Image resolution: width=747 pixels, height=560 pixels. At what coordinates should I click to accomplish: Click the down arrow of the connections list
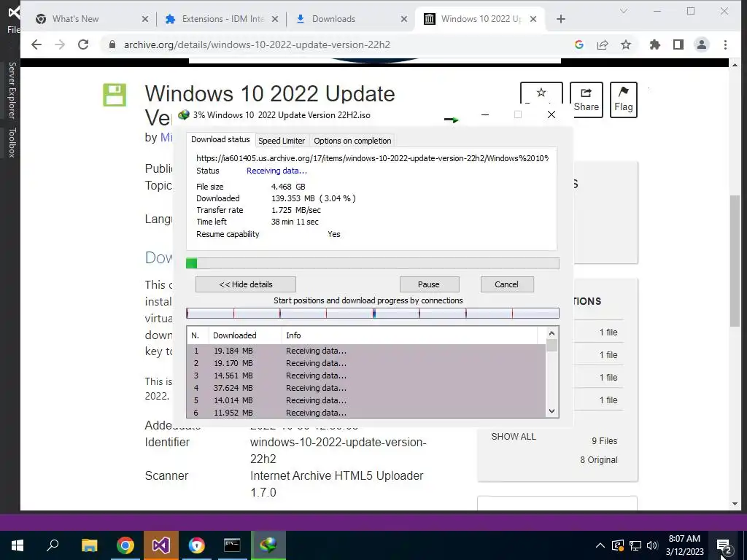click(551, 411)
